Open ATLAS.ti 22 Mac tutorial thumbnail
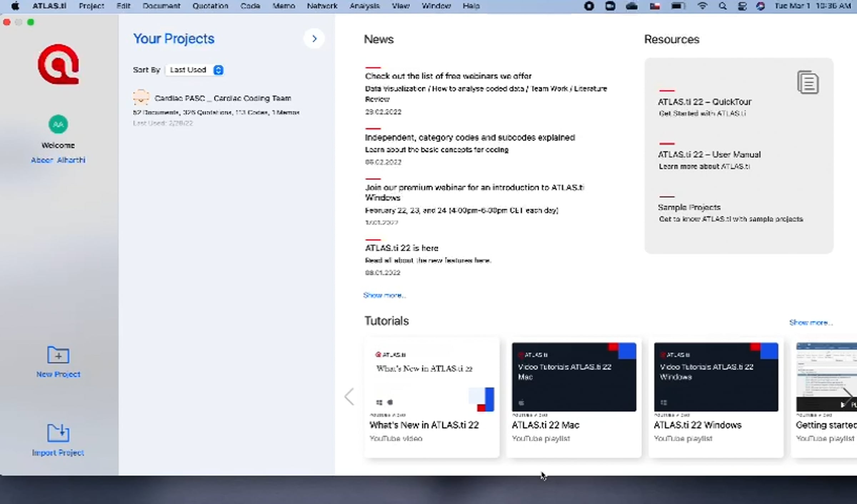 tap(574, 377)
